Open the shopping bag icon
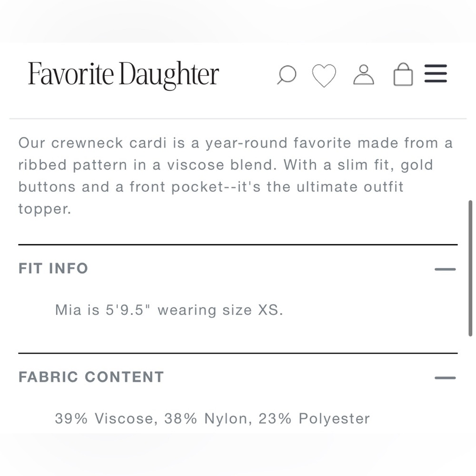The image size is (476, 476). pos(403,75)
